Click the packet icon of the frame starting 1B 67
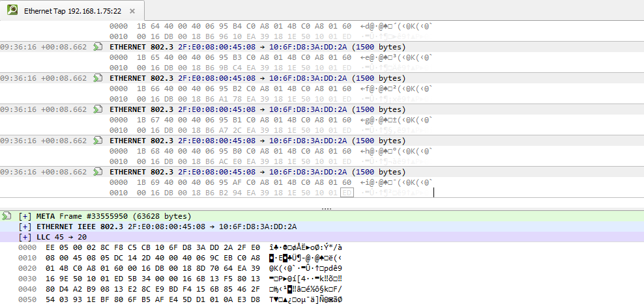 [97, 109]
